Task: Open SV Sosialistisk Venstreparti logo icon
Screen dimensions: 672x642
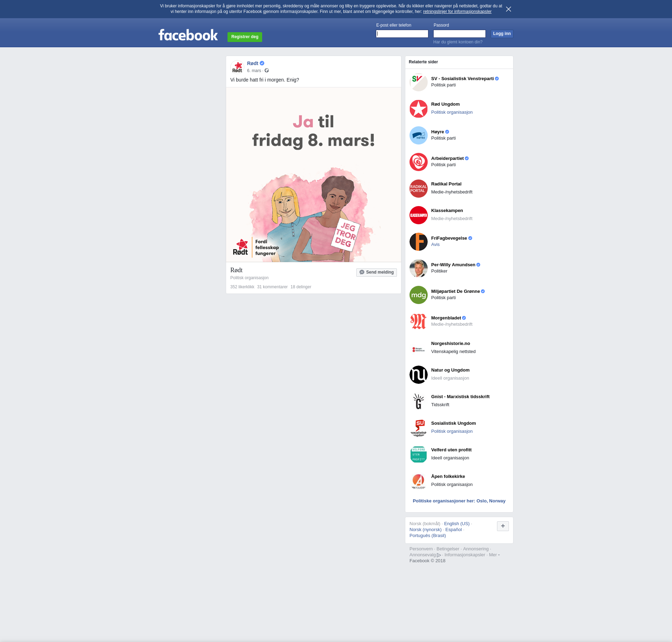Action: 419,82
